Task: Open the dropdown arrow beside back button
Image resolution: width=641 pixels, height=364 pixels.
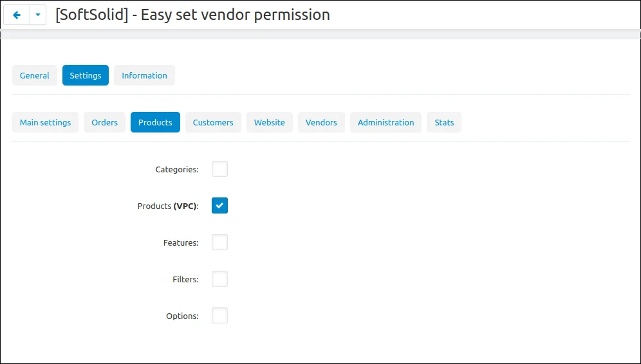Action: (38, 15)
